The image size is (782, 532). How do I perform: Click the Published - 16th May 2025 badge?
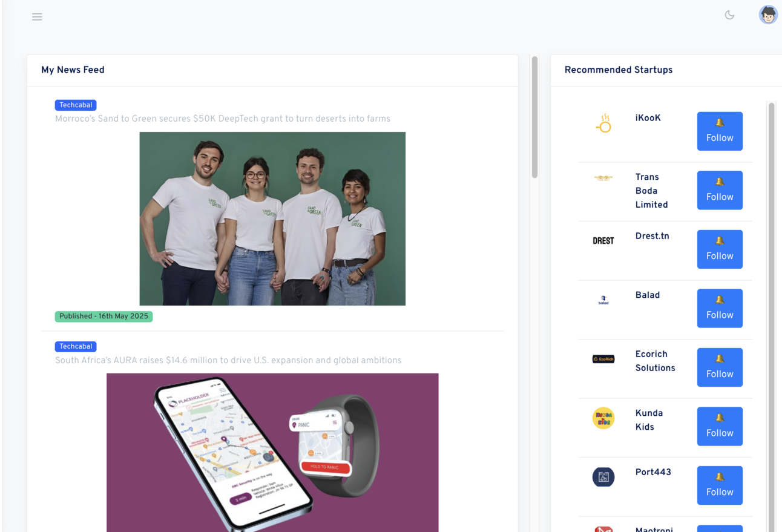[103, 317]
